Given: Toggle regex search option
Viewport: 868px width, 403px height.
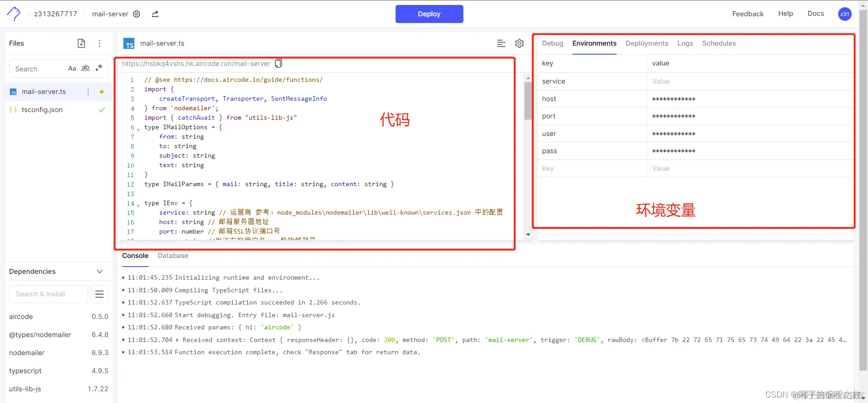Looking at the screenshot, I should tap(99, 68).
